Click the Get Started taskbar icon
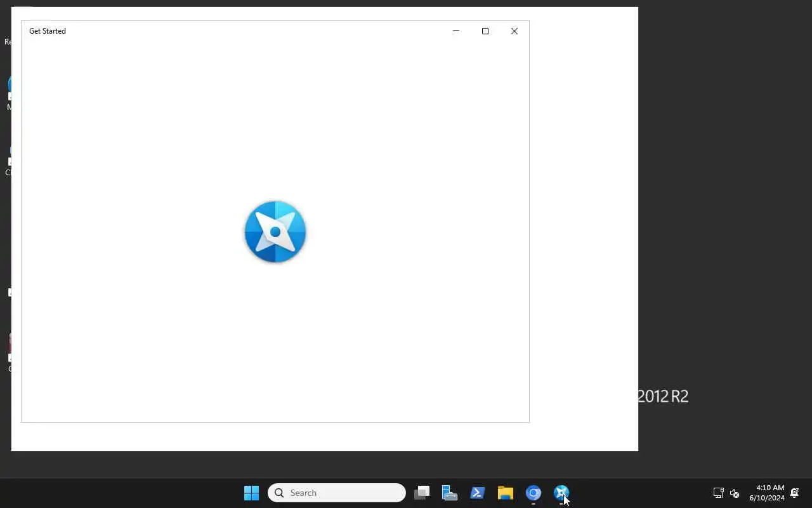 [561, 493]
